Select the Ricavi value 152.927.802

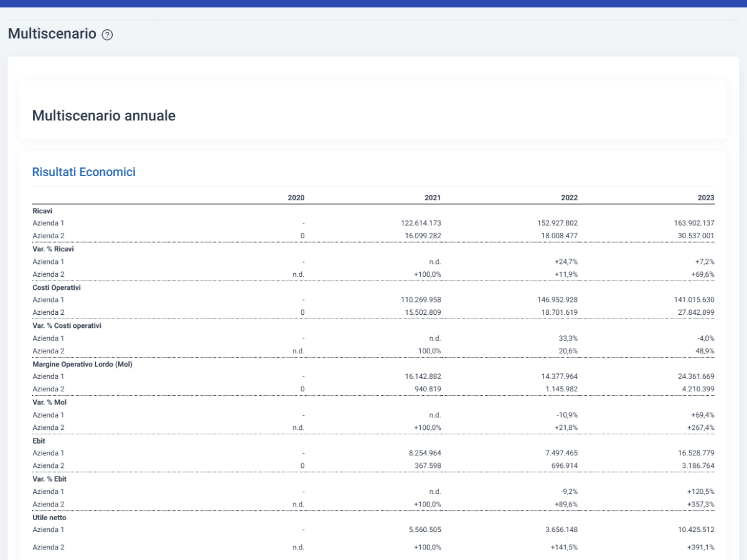point(557,223)
